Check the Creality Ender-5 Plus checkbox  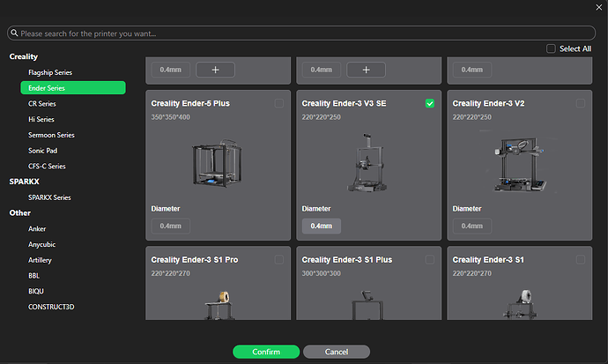[278, 103]
